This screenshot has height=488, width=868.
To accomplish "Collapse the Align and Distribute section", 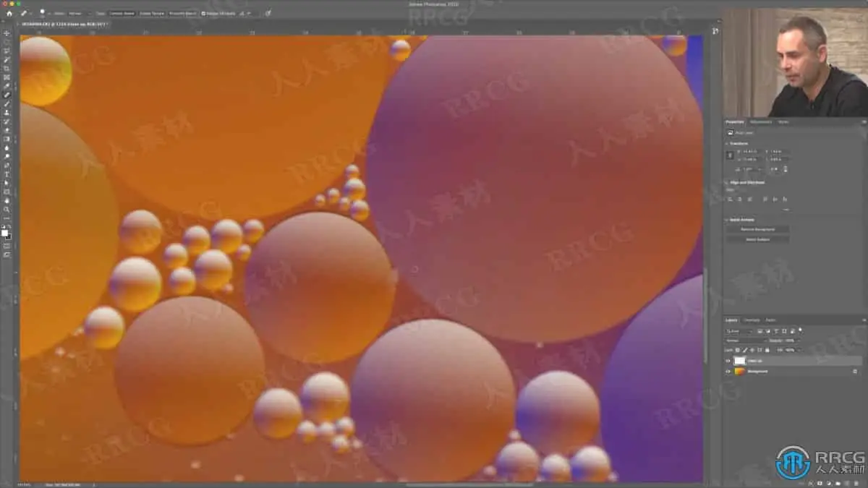I will pyautogui.click(x=727, y=183).
